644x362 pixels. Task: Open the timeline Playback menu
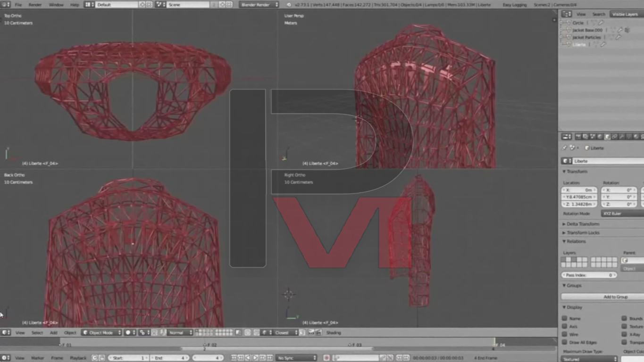(78, 358)
